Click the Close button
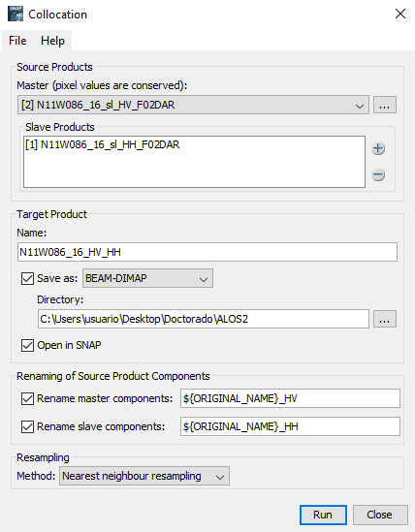Viewport: 415px width, 532px height. coord(380,515)
